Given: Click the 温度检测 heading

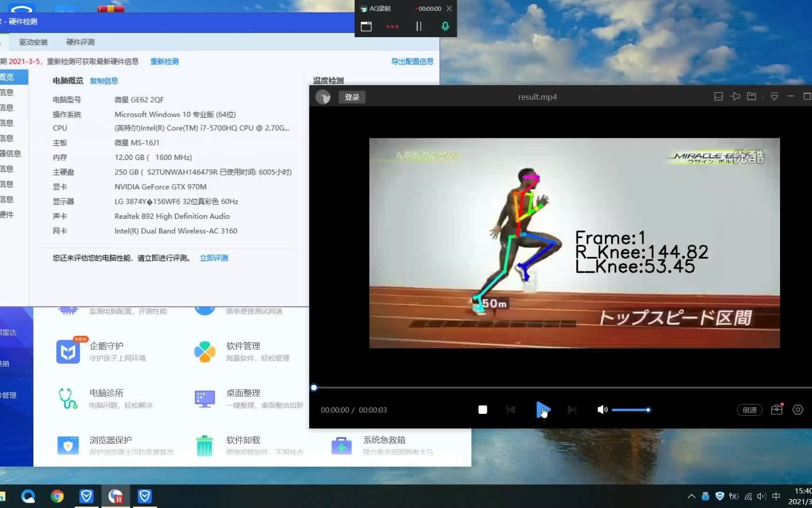Looking at the screenshot, I should tap(328, 80).
